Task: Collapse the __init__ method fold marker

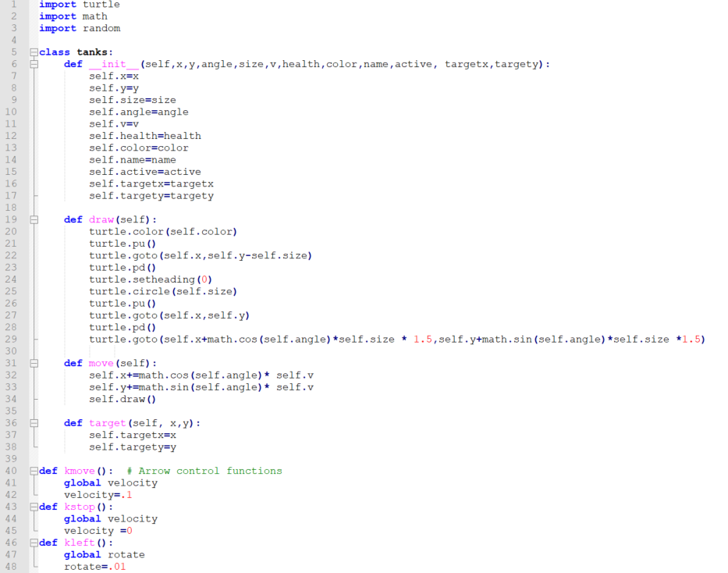Action: click(33, 64)
